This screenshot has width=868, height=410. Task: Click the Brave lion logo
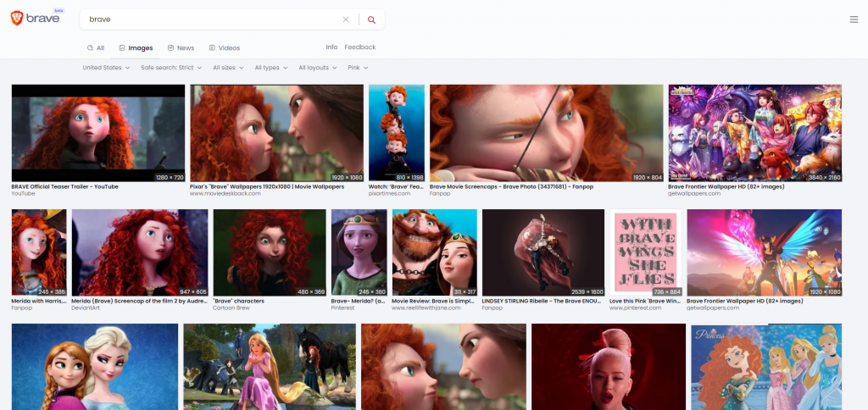(x=18, y=19)
